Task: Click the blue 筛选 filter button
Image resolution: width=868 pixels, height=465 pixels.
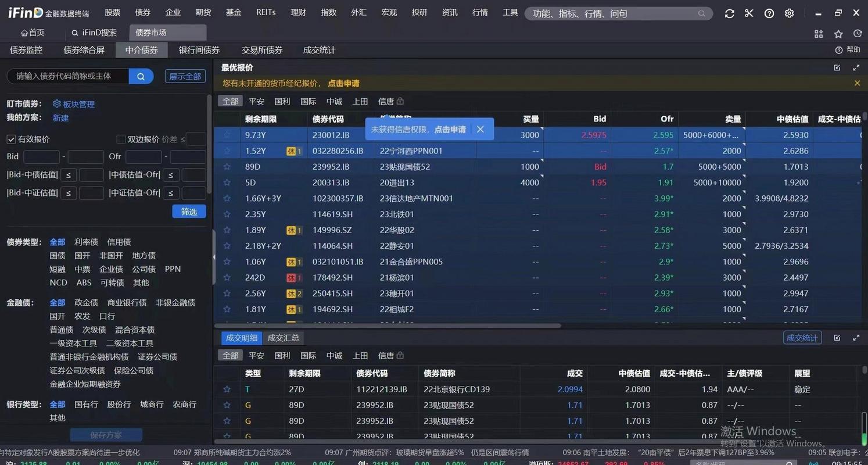Action: point(189,212)
